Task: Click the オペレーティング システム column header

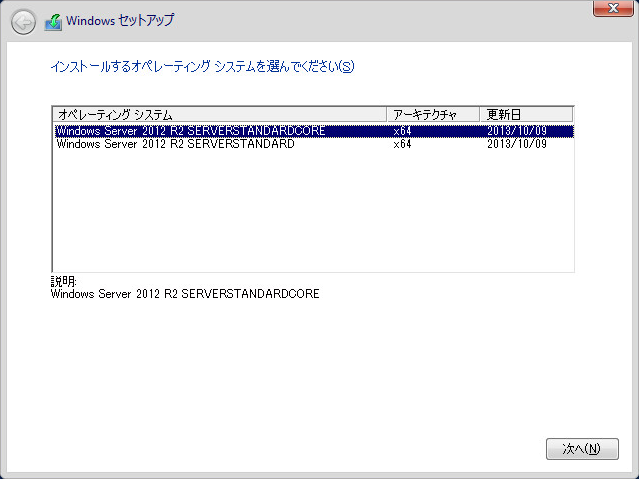Action: tap(220, 115)
